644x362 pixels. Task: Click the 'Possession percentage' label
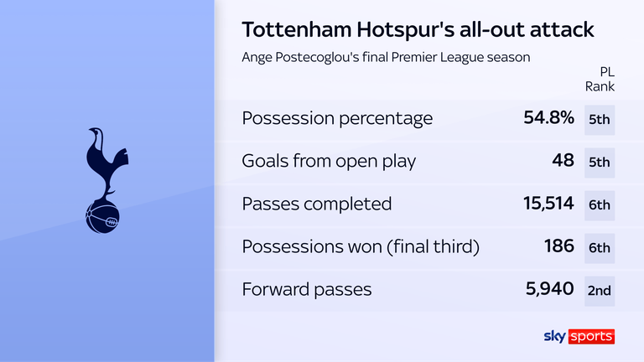(x=337, y=118)
